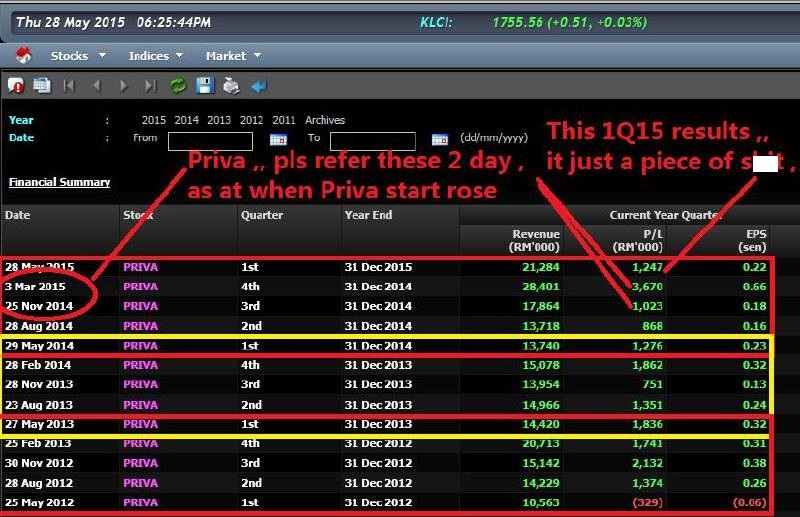Save using the floppy disk icon
800x517 pixels.
pos(205,86)
